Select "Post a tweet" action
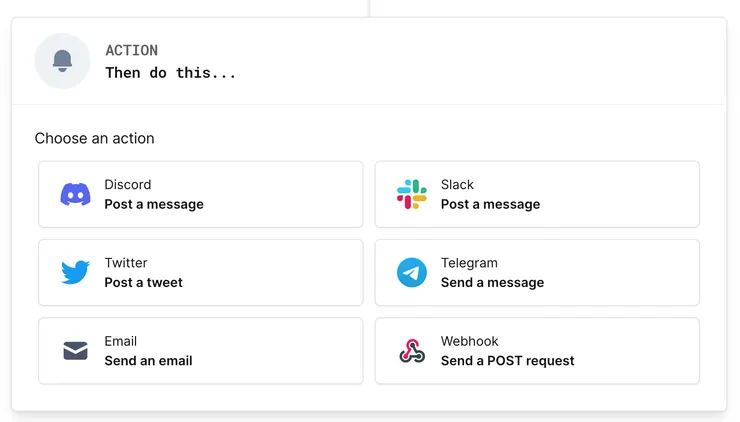The height and width of the screenshot is (422, 740). pos(144,282)
